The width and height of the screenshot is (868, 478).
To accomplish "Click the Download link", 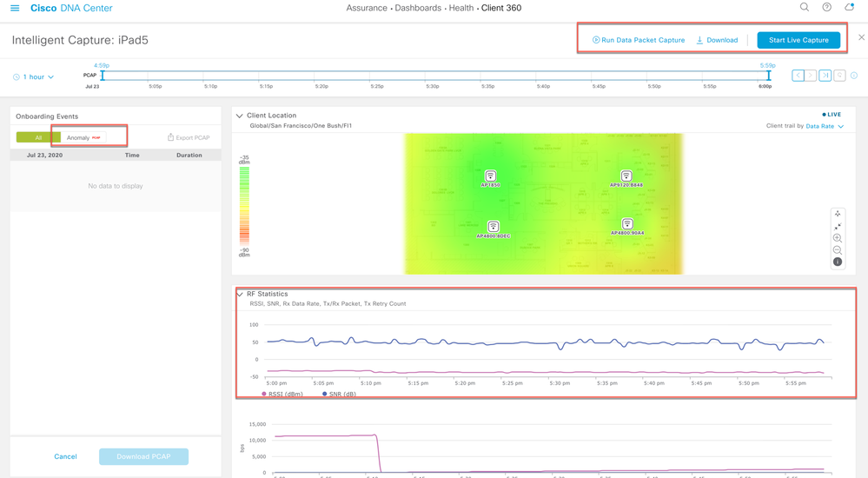I will coord(717,40).
